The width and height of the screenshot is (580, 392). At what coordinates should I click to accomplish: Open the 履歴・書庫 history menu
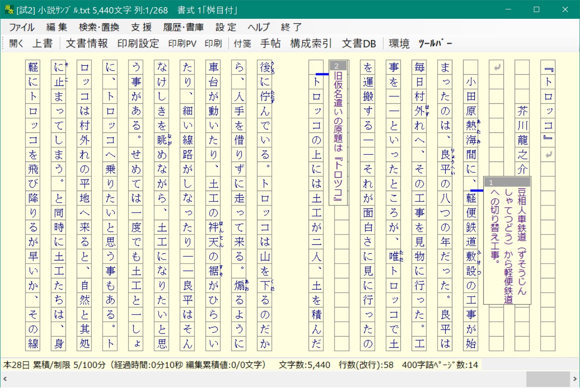tap(184, 27)
